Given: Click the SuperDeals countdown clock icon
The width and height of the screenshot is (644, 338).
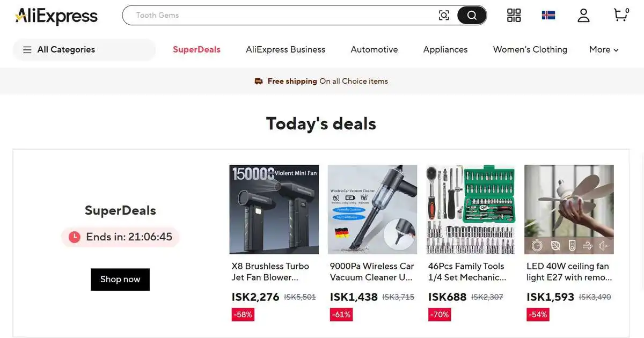Looking at the screenshot, I should click(74, 237).
